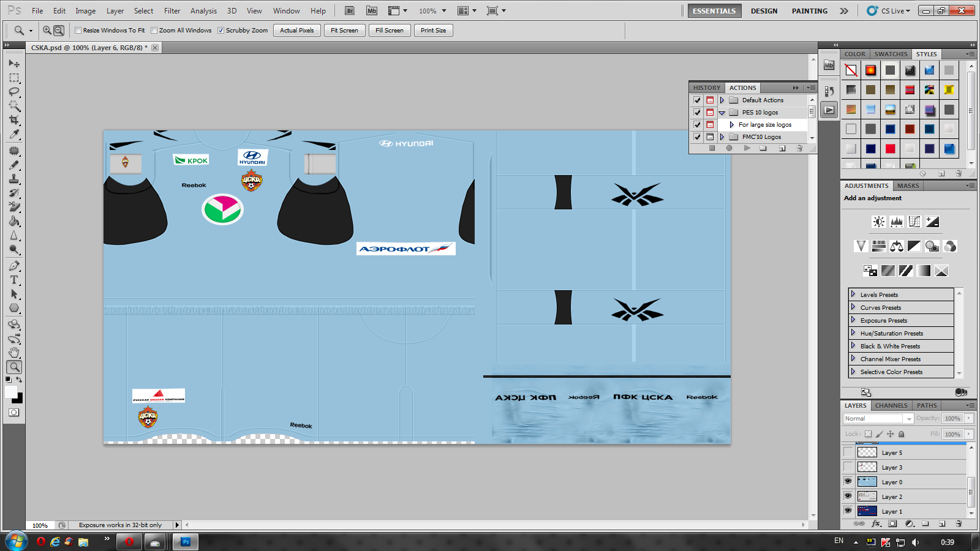Toggle the Default Actions set checkmark
Screen dimensions: 980x551
697,100
